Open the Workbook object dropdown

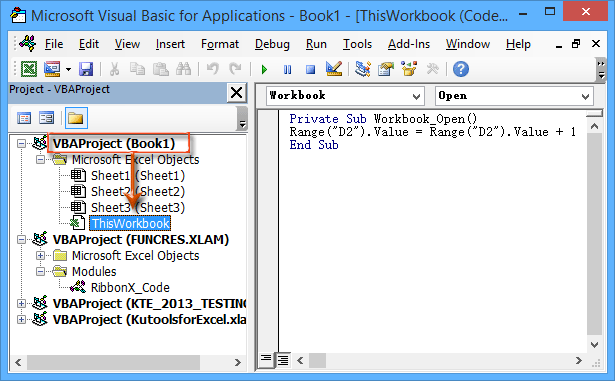click(345, 96)
